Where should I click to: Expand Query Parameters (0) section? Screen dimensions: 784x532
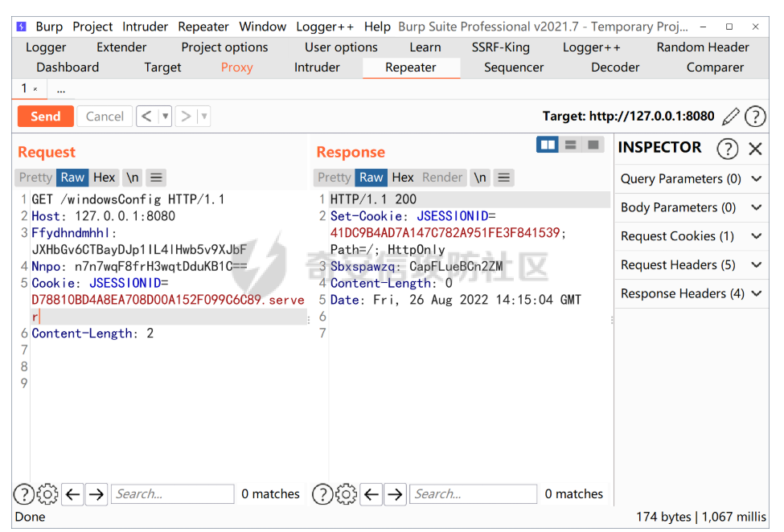pos(692,179)
